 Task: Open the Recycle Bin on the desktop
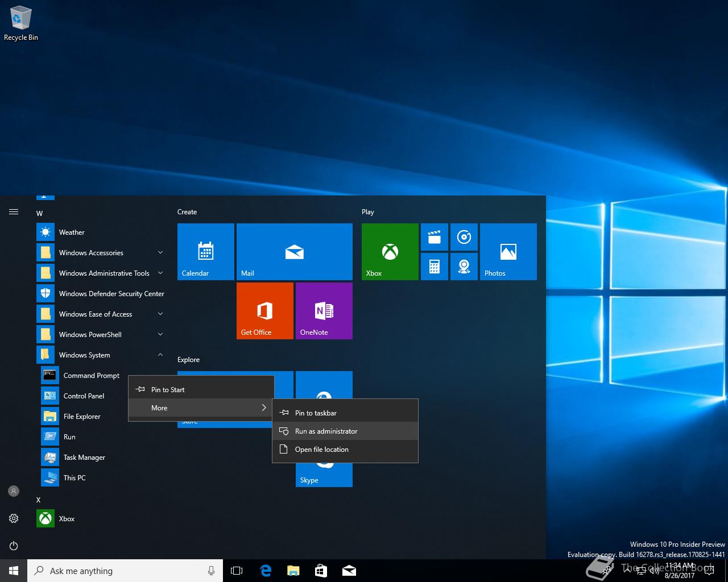click(x=21, y=24)
